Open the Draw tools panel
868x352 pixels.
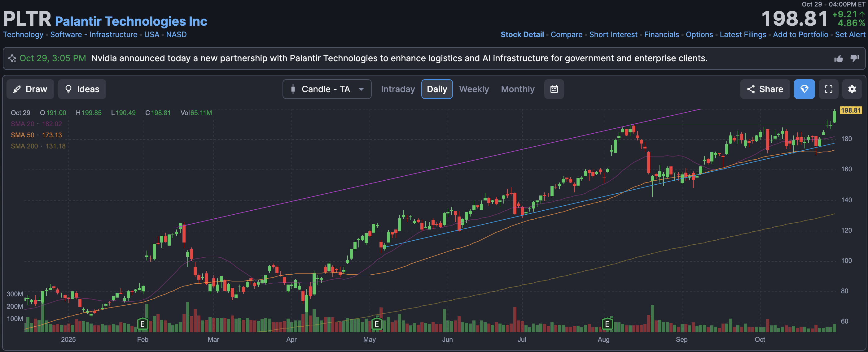[30, 89]
